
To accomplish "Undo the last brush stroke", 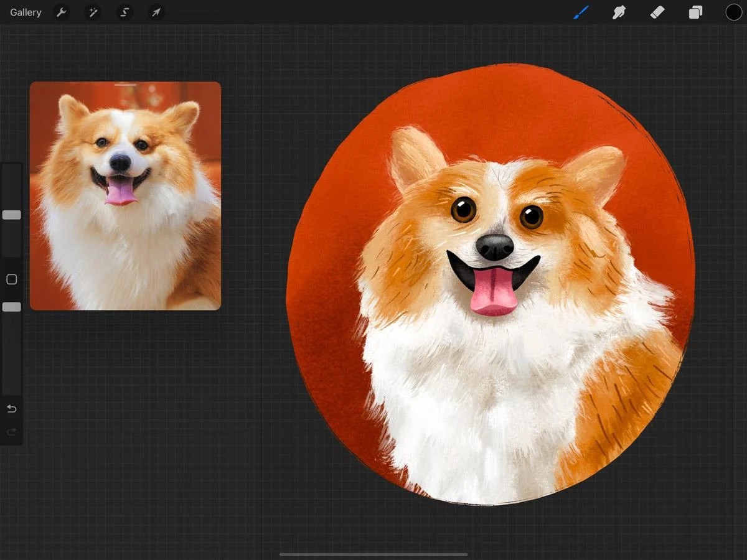I will tap(11, 409).
